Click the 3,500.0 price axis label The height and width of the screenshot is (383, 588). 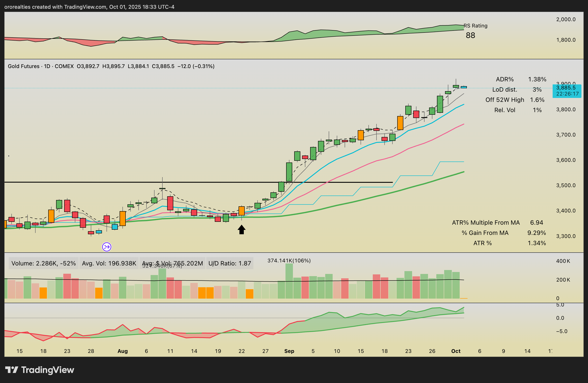point(566,185)
